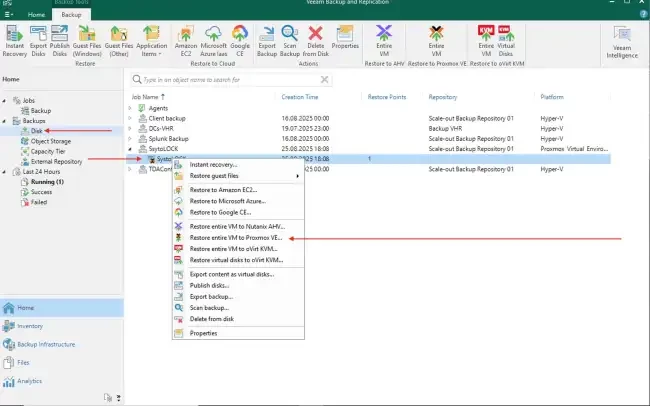Switch to the Home ribbon tab

tap(36, 15)
